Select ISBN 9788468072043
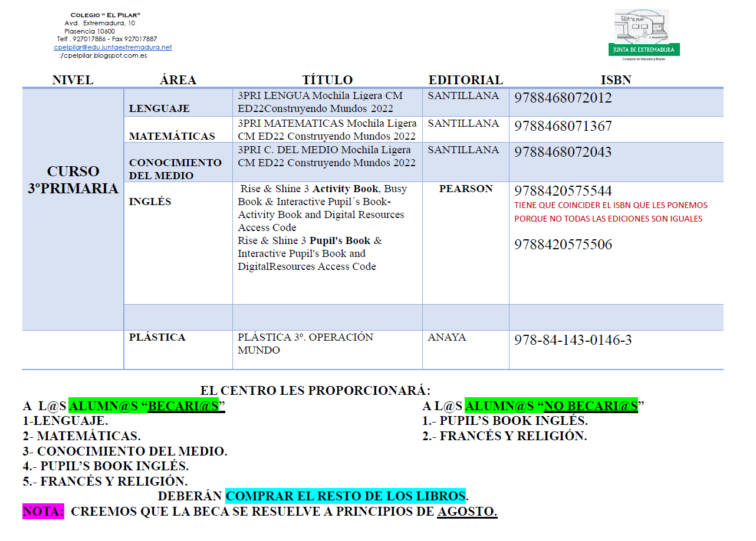This screenshot has width=756, height=541. [563, 152]
